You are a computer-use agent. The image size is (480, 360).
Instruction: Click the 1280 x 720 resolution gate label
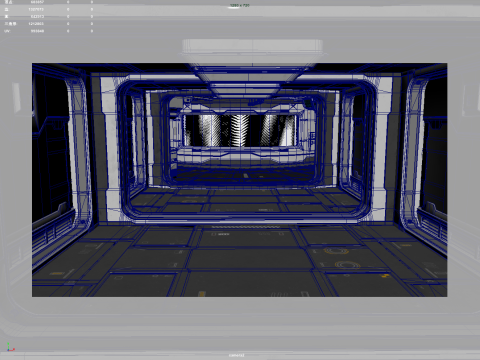point(240,5)
